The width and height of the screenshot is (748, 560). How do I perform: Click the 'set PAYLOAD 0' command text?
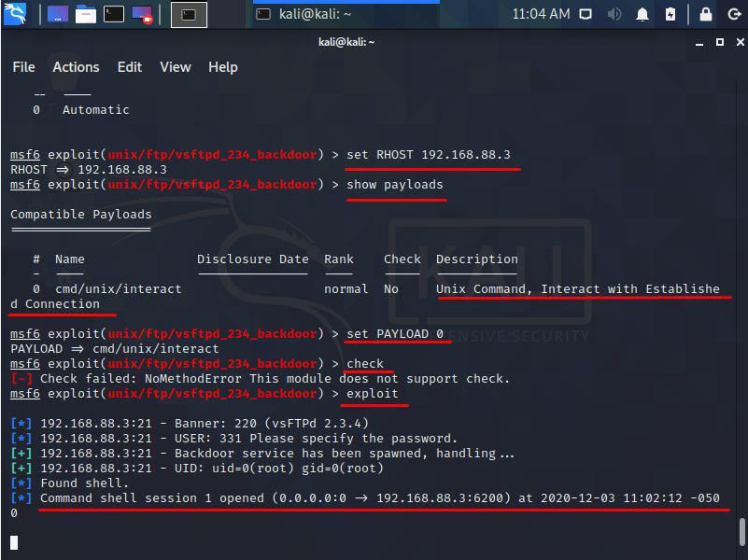click(394, 334)
